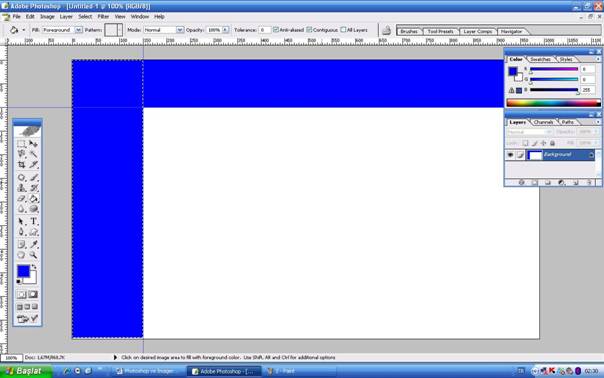604x378 pixels.
Task: Select the Paint Bucket tool in toolbox
Action: click(34, 198)
